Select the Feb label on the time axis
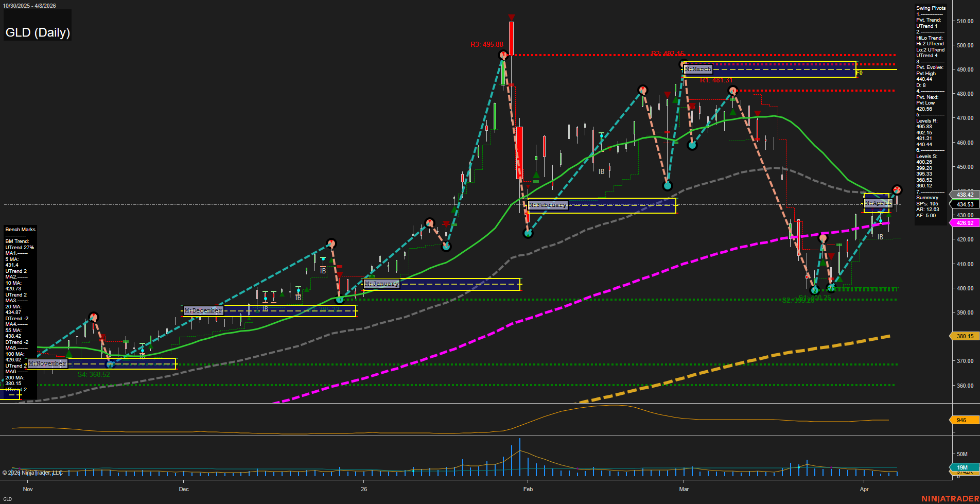This screenshot has height=504, width=980. [528, 489]
